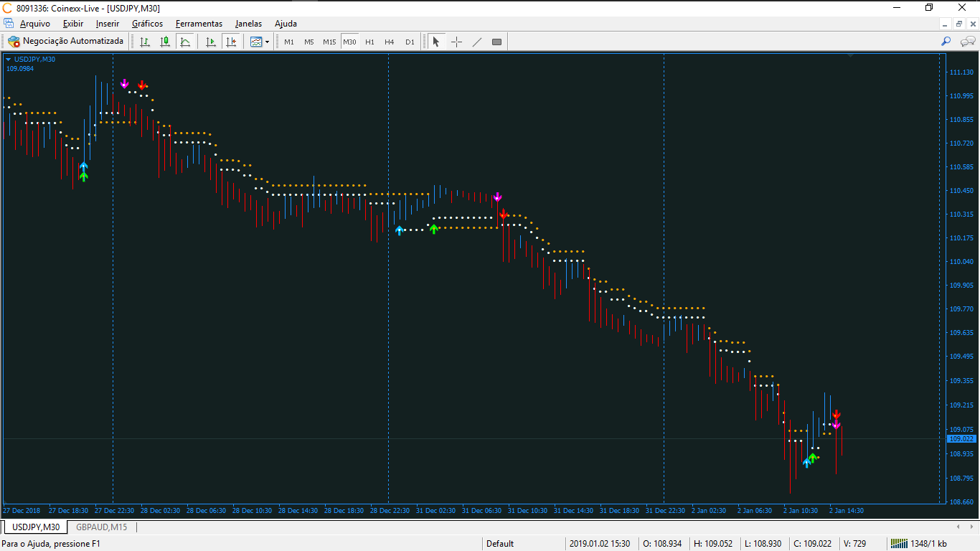Toggle chart auto-scroll to latest bar
The width and height of the screenshot is (980, 551).
pos(211,42)
